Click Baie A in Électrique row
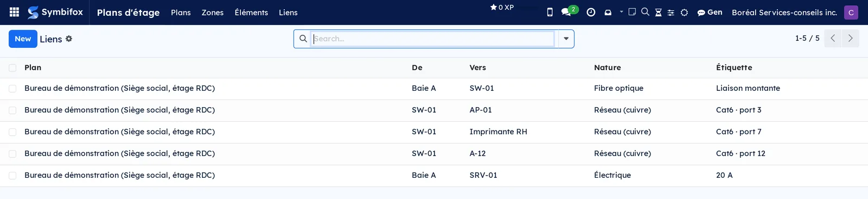Viewport: 868px width, 199px height. click(x=424, y=175)
